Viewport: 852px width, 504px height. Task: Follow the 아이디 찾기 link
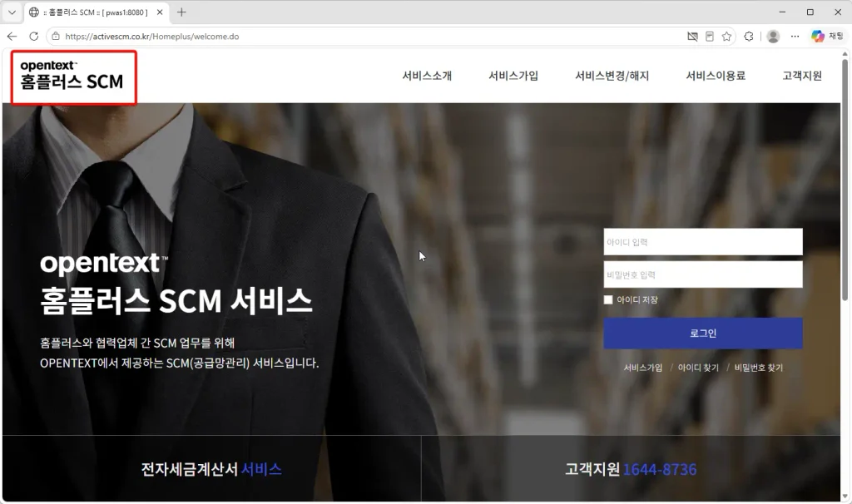pyautogui.click(x=698, y=368)
